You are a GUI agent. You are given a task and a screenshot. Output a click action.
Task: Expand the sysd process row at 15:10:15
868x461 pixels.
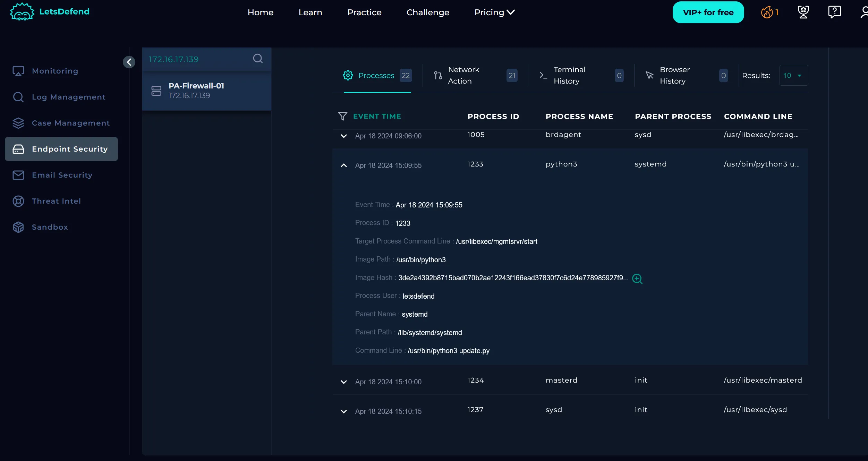coord(343,411)
